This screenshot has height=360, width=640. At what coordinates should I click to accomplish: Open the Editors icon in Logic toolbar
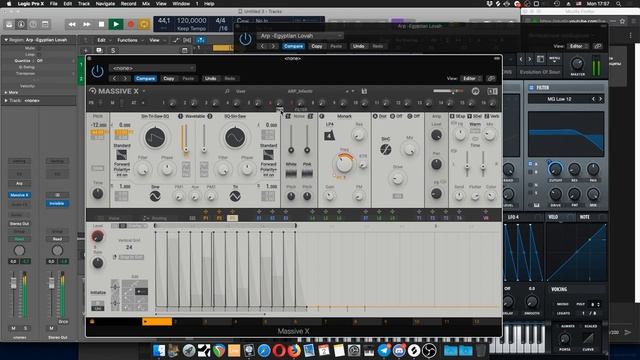pos(45,24)
